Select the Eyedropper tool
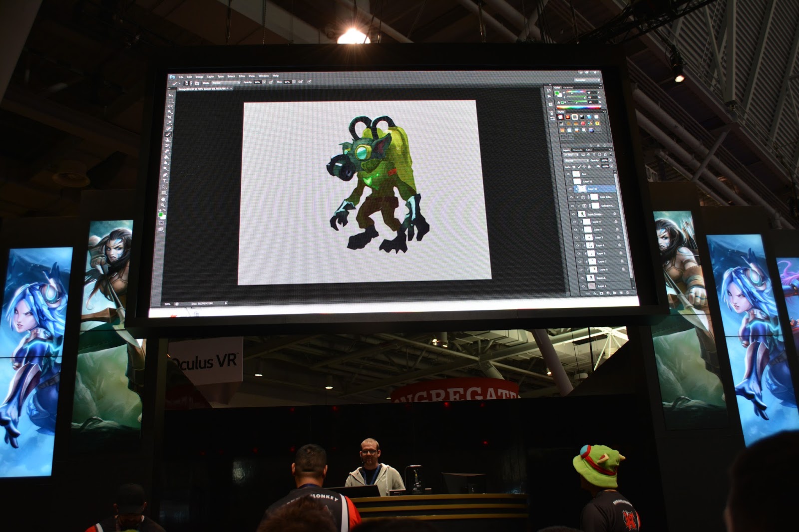799x532 pixels. coord(169,124)
